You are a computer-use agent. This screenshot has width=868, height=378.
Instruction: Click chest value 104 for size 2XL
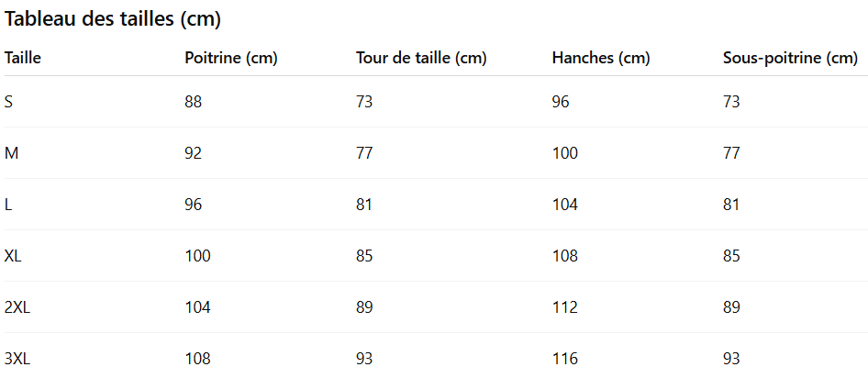click(197, 307)
